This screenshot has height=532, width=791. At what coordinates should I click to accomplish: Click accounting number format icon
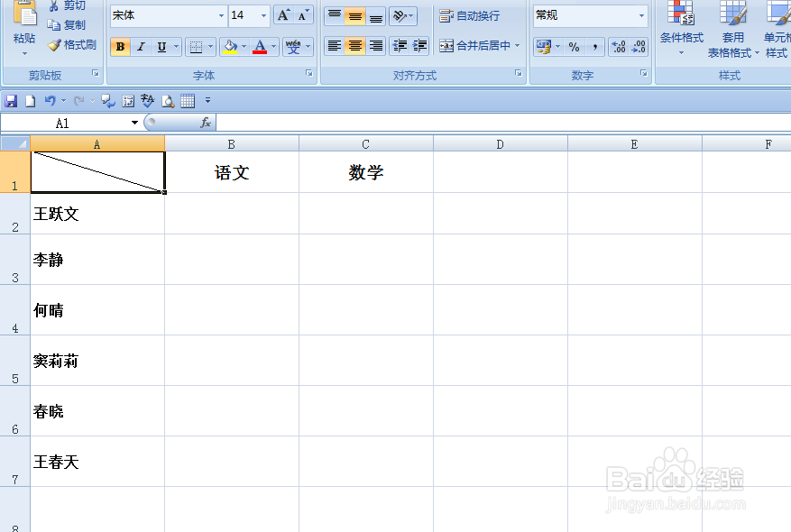pos(543,47)
